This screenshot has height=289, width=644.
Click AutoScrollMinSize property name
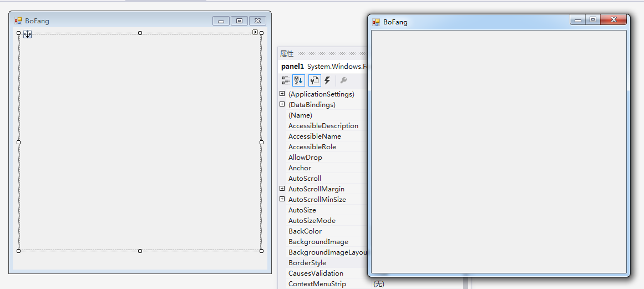pos(317,200)
